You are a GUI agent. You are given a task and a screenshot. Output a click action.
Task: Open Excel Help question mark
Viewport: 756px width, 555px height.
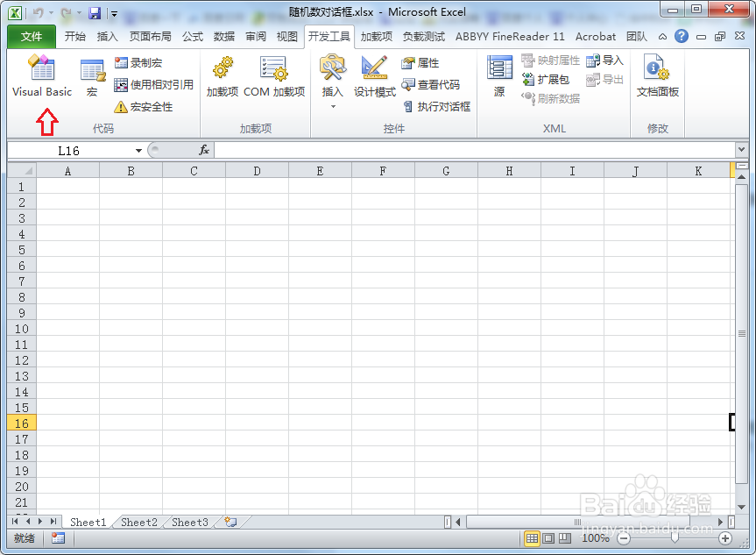(682, 36)
